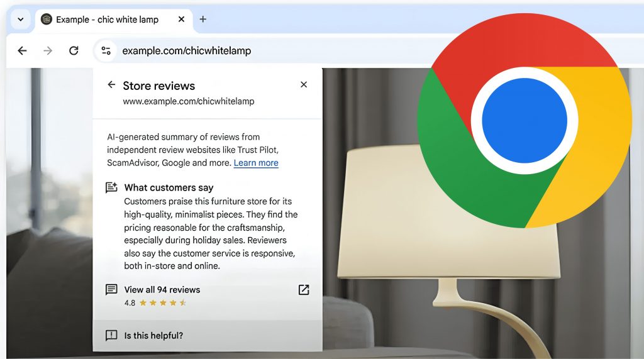Close the Store reviews panel

click(x=304, y=85)
